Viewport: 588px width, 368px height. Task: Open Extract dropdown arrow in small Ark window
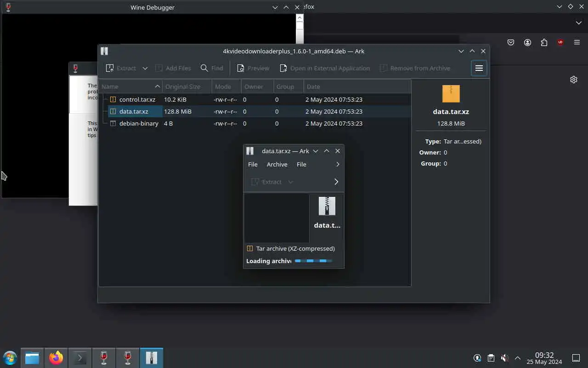(x=290, y=182)
